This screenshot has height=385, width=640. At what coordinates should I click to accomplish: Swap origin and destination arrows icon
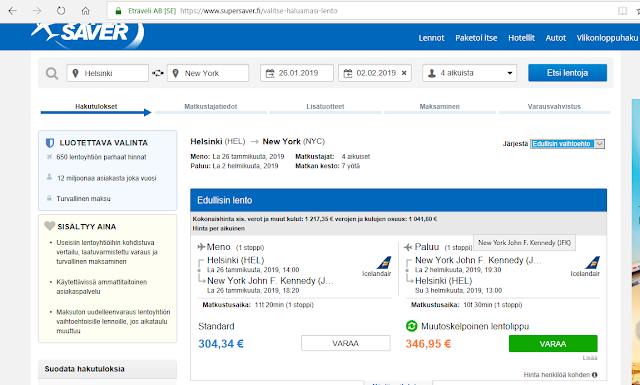(158, 73)
